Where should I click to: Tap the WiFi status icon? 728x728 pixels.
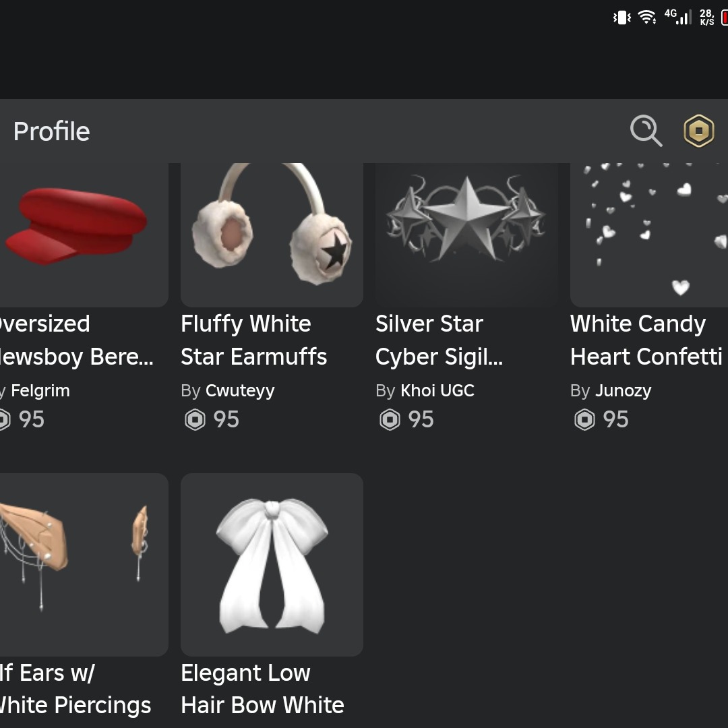click(x=647, y=18)
